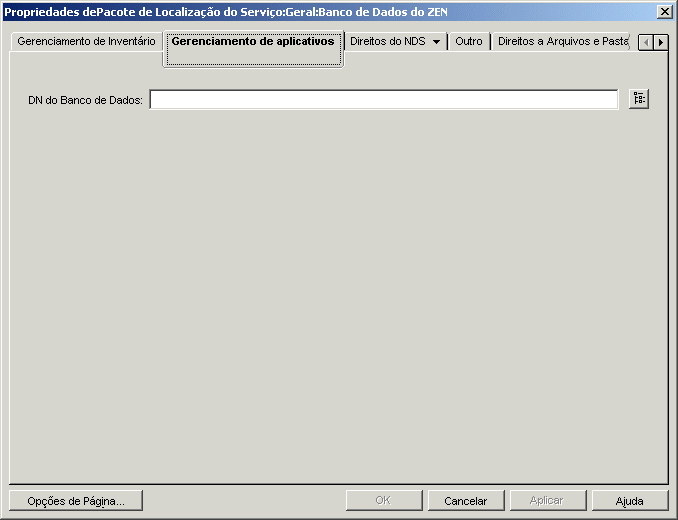Click the disabled OK button
678x520 pixels.
384,501
